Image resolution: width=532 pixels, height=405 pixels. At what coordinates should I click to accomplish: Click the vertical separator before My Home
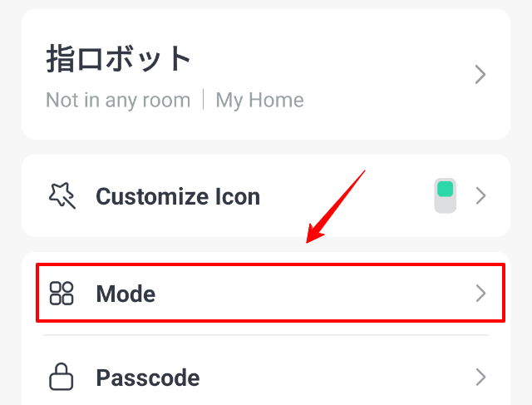point(203,101)
